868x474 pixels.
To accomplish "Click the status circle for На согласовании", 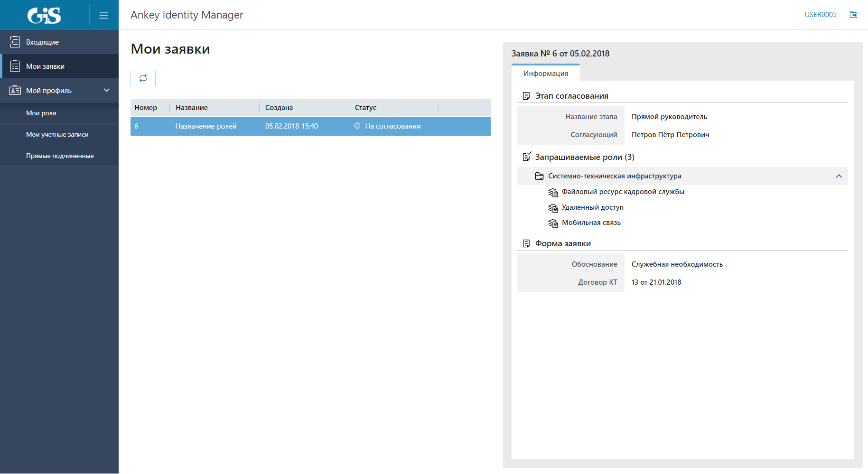I will coord(357,126).
